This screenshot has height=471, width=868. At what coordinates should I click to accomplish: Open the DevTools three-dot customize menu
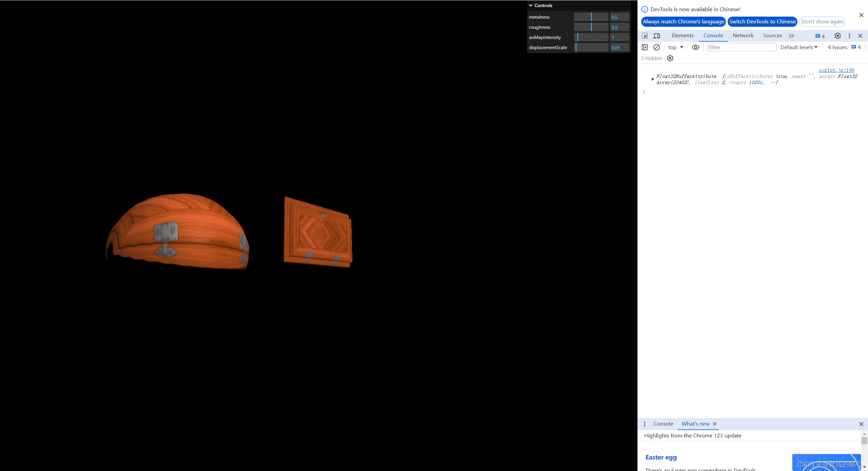pos(849,36)
